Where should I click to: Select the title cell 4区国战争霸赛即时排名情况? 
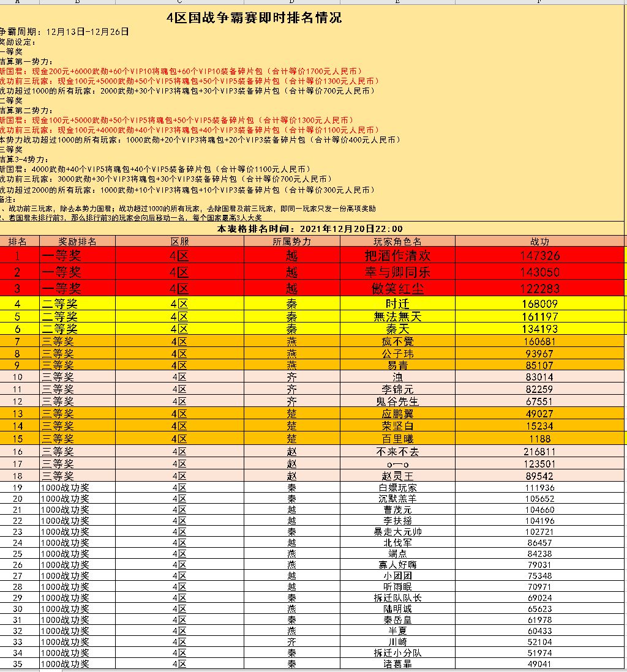(x=254, y=18)
